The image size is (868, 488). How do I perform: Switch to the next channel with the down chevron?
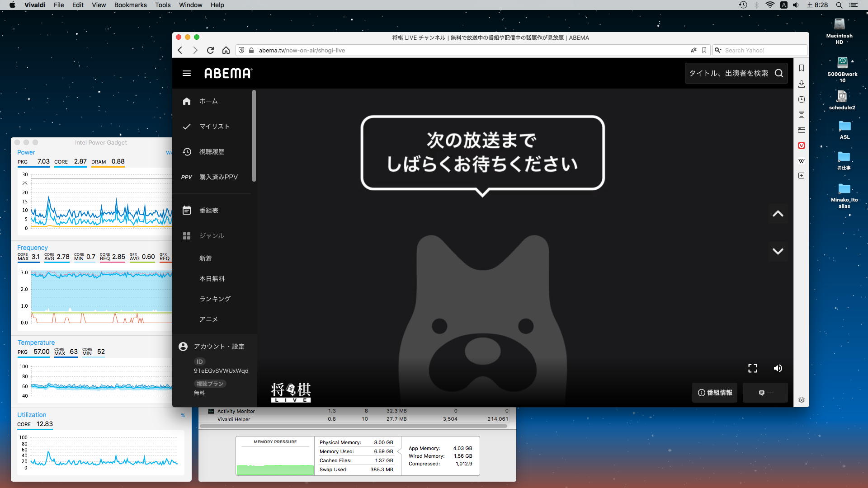pyautogui.click(x=778, y=251)
